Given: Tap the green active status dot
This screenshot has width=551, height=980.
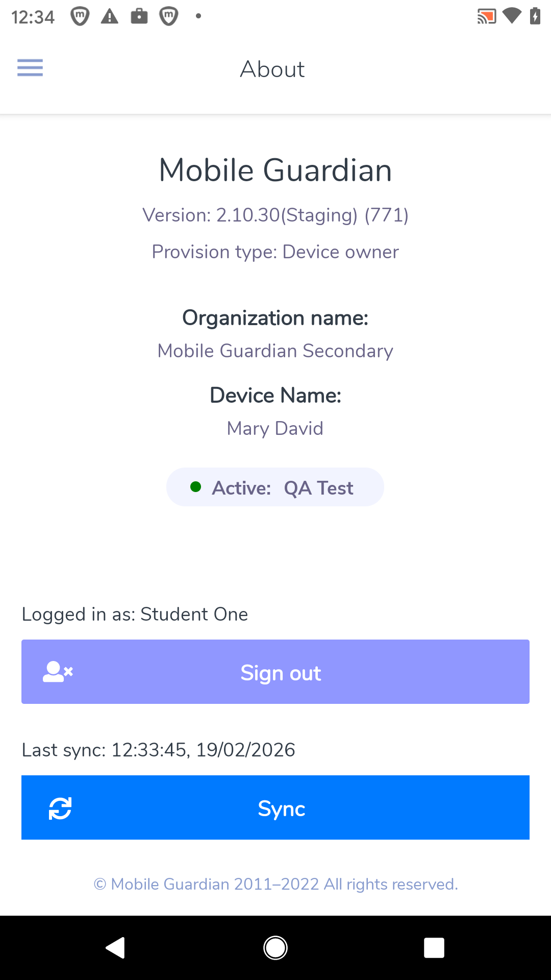Looking at the screenshot, I should tap(195, 487).
